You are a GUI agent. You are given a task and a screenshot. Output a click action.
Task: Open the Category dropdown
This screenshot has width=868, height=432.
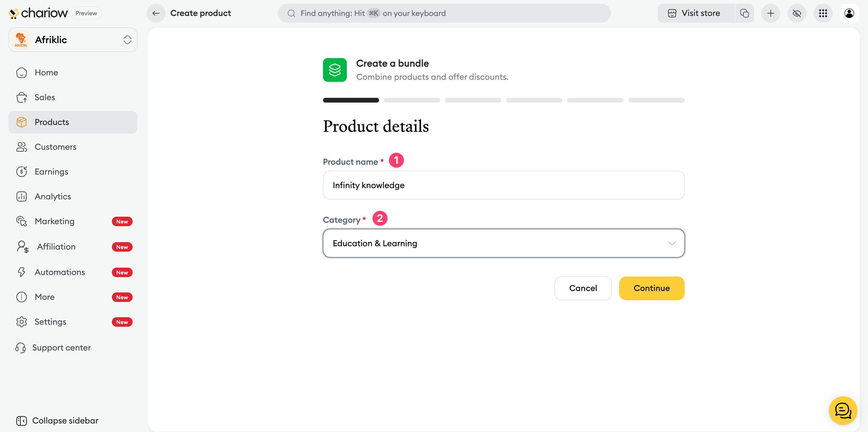pyautogui.click(x=504, y=243)
